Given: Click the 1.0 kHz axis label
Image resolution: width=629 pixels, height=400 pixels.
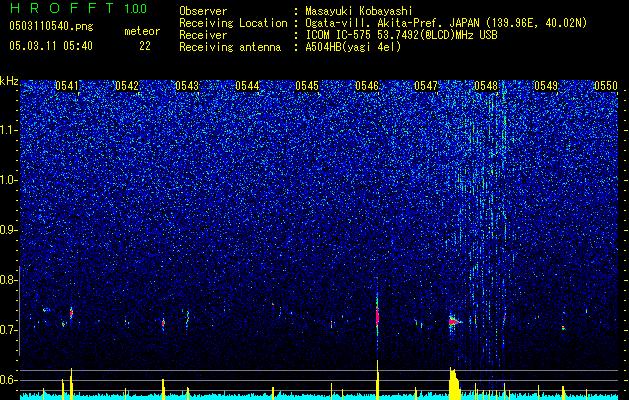Looking at the screenshot, I should click(8, 180).
